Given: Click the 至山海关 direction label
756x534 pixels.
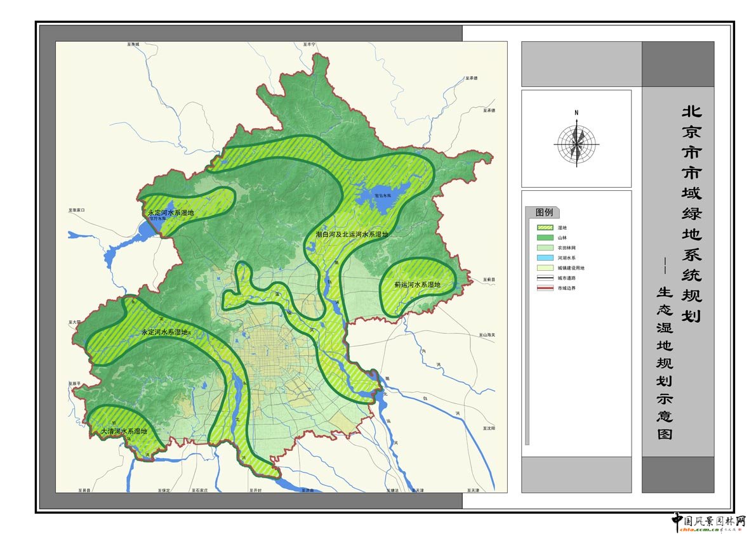Looking at the screenshot, I should (487, 334).
